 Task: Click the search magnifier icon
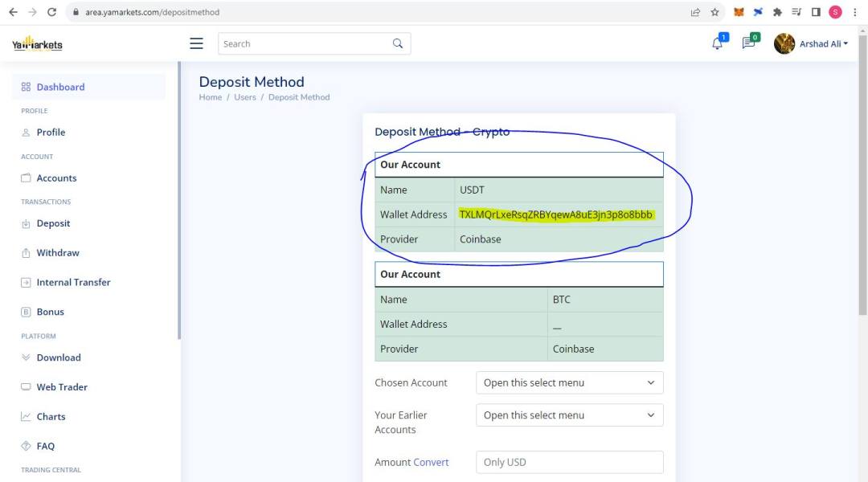(397, 43)
